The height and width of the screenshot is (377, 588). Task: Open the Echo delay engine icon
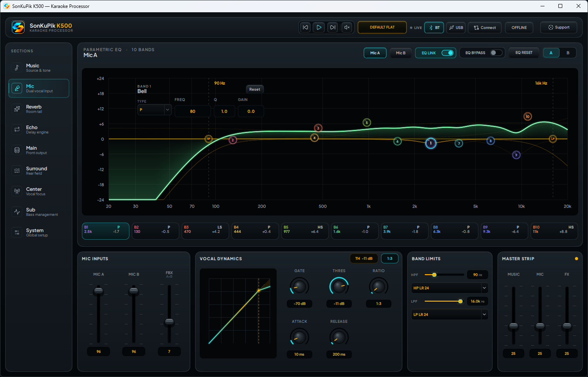[x=17, y=129]
